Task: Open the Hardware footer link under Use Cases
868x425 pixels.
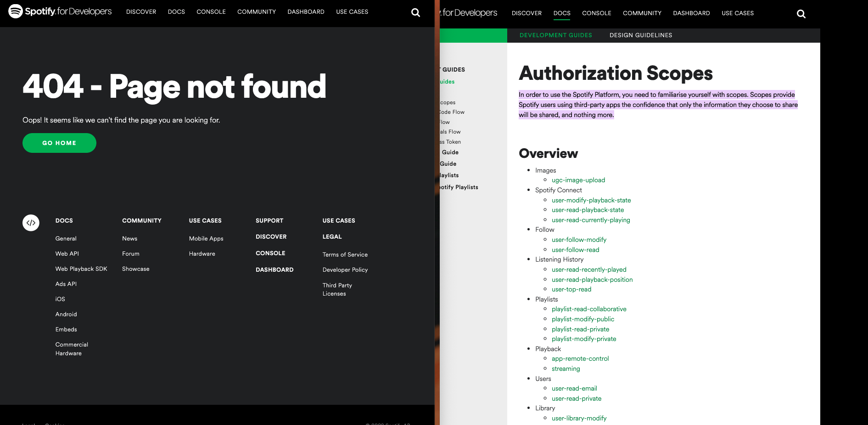Action: point(202,254)
